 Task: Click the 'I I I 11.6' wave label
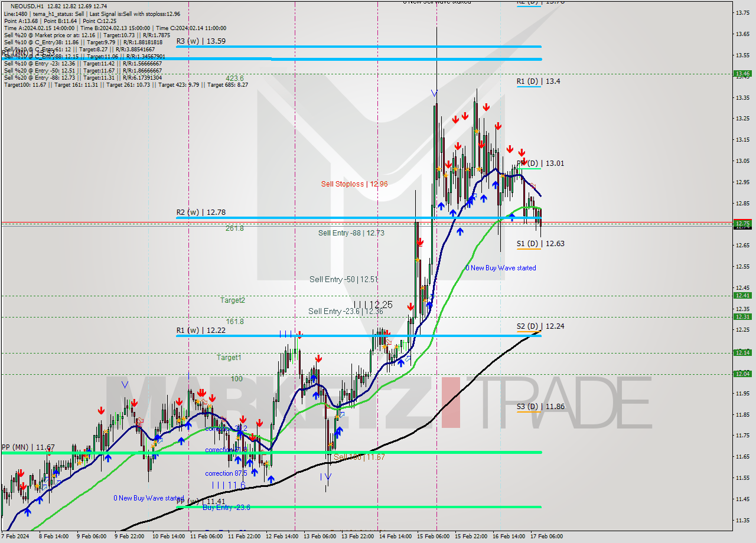point(229,485)
